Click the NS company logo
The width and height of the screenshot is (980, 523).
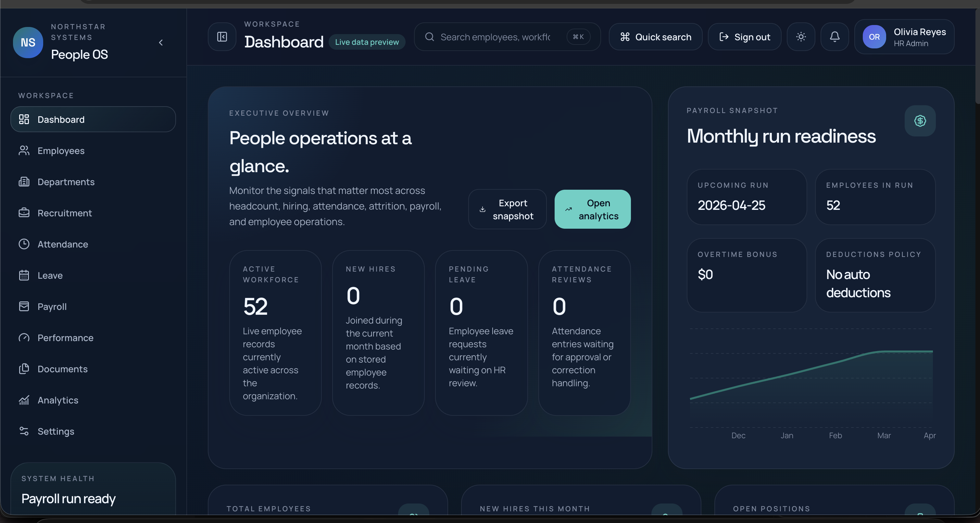(28, 42)
